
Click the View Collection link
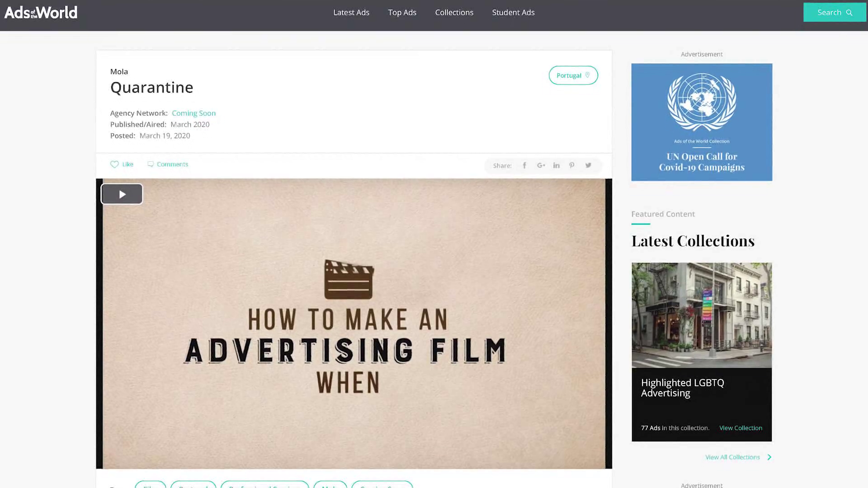[x=741, y=428]
